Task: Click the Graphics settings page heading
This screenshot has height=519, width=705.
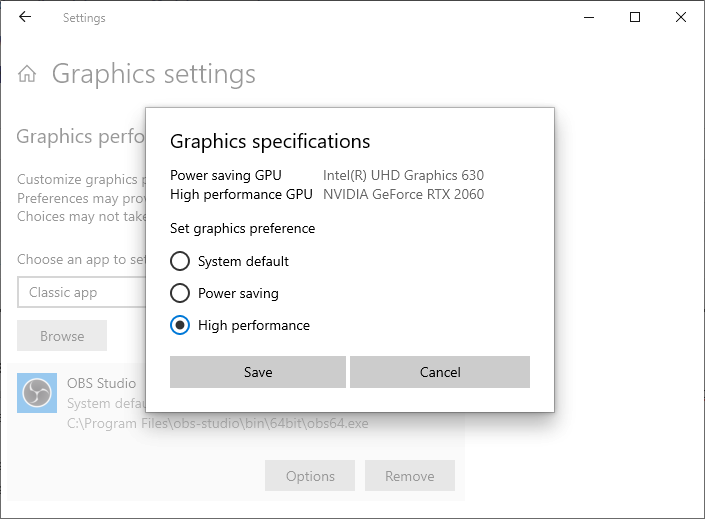Action: (x=153, y=74)
